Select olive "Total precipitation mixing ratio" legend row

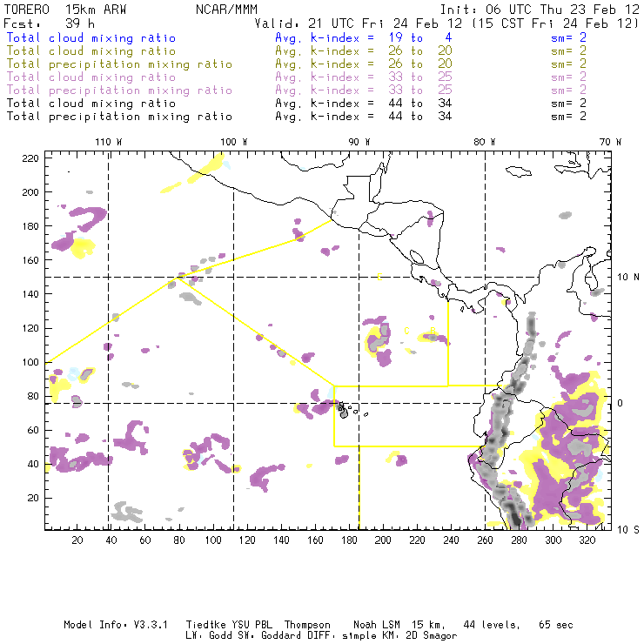pos(119,64)
